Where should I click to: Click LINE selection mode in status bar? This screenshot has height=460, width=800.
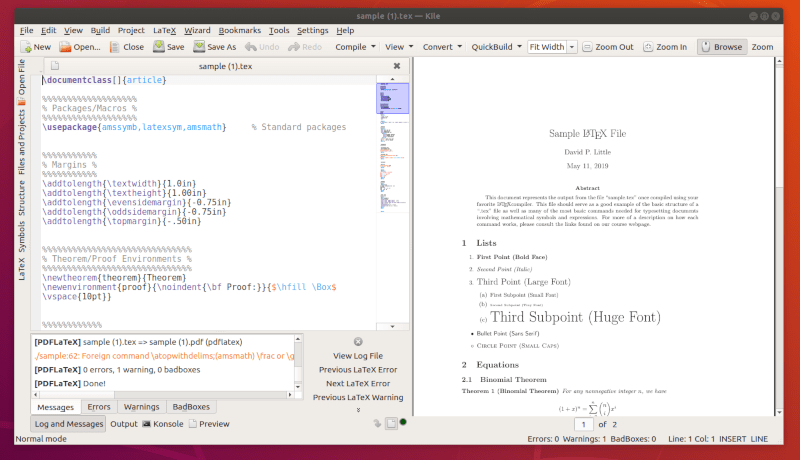759,439
